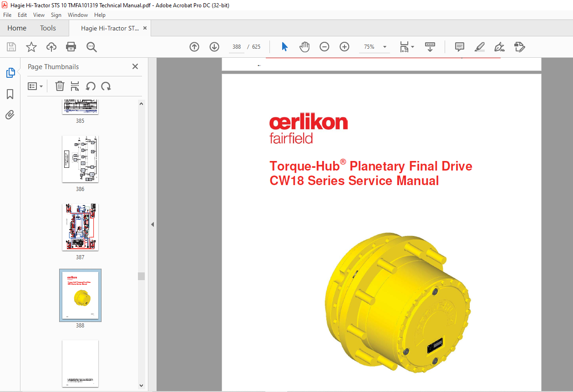Select page 387 thumbnail
Image resolution: width=573 pixels, height=392 pixels.
80,227
